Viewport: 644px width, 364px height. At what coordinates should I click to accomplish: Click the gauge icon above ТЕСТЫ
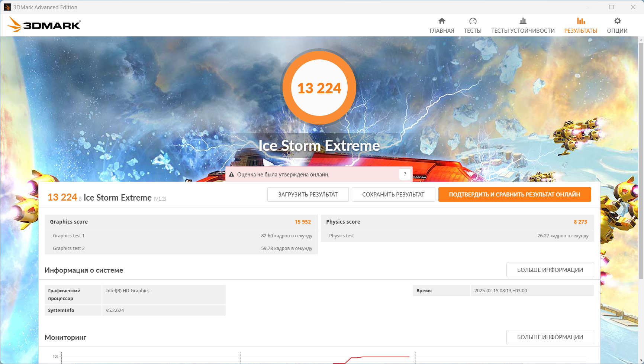pyautogui.click(x=473, y=21)
